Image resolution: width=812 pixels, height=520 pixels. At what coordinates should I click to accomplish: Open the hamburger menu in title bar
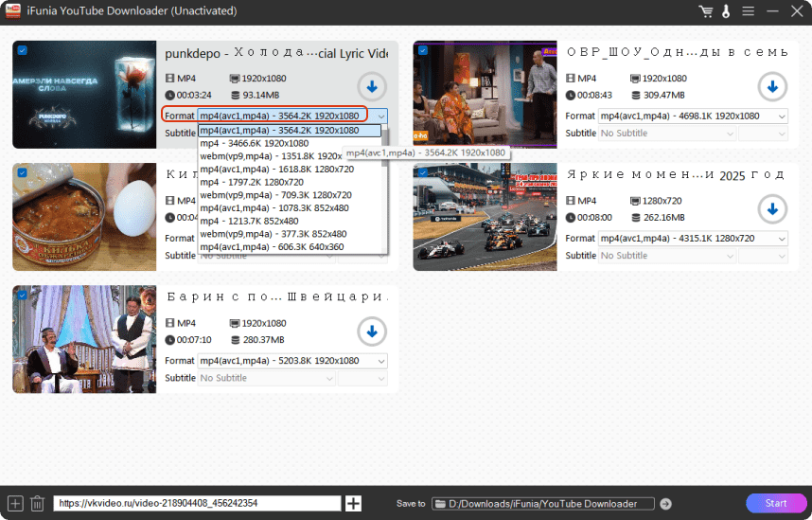click(x=749, y=11)
